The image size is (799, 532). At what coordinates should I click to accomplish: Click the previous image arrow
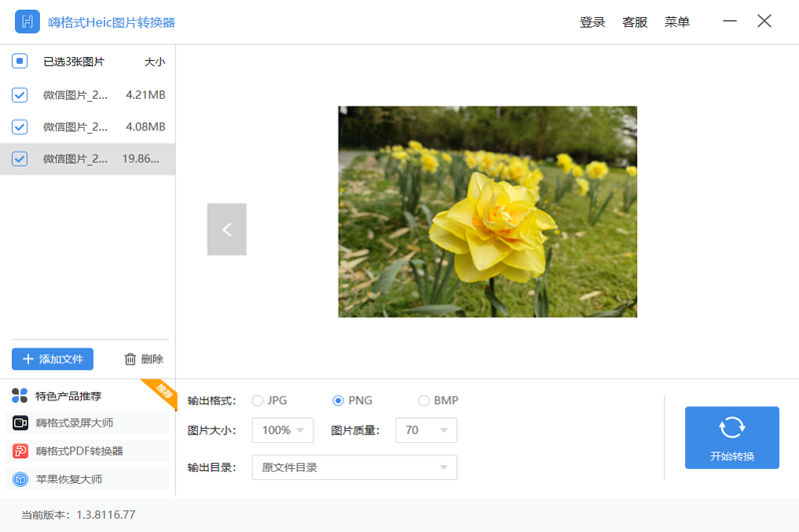[227, 230]
